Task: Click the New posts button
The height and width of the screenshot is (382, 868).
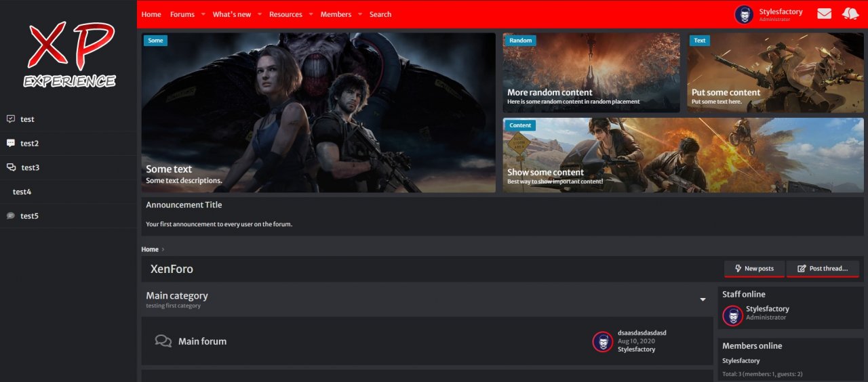Action: click(x=754, y=269)
